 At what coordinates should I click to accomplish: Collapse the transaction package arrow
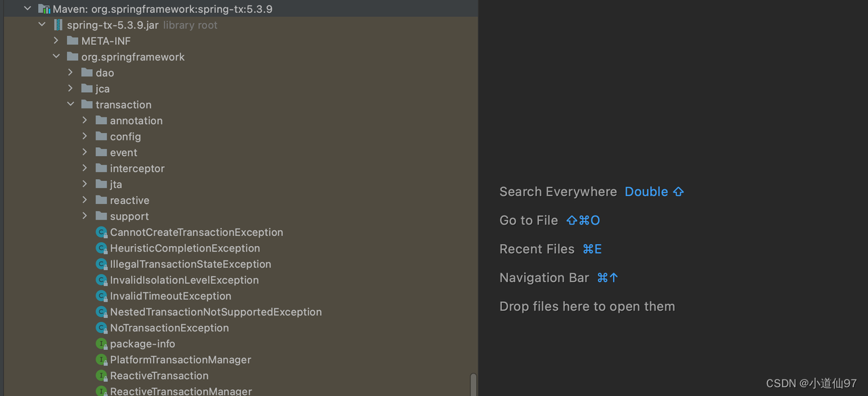coord(71,104)
